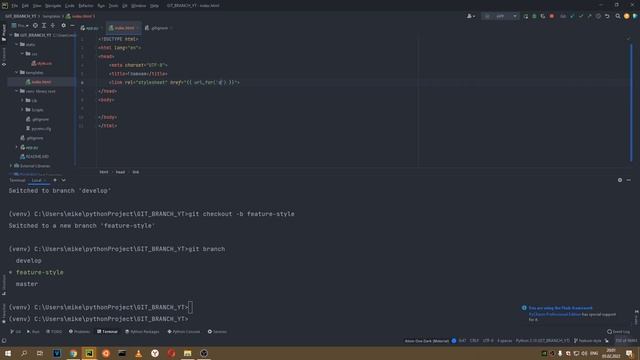Image resolution: width=640 pixels, height=360 pixels.
Task: Click the user account icon in toolbar
Action: click(x=470, y=16)
